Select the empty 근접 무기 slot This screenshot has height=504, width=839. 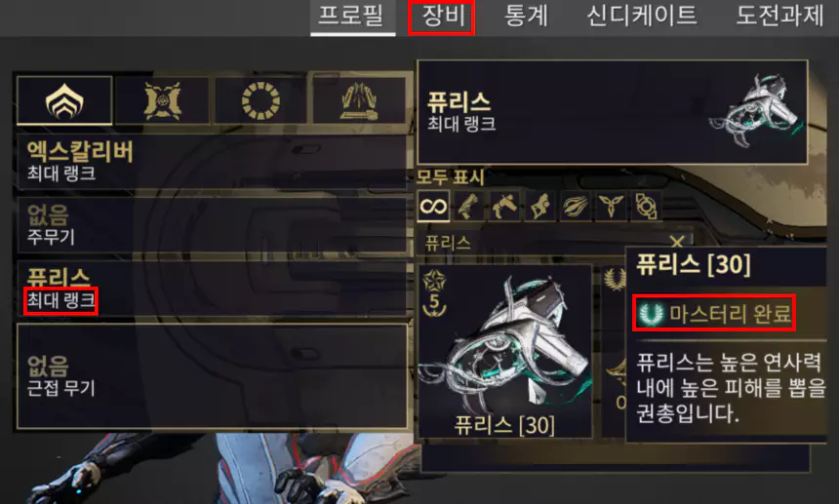212,376
